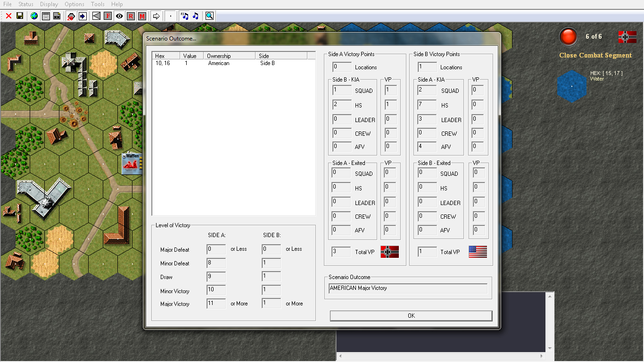Click the Side A Locations field
The image size is (644, 362).
click(342, 67)
